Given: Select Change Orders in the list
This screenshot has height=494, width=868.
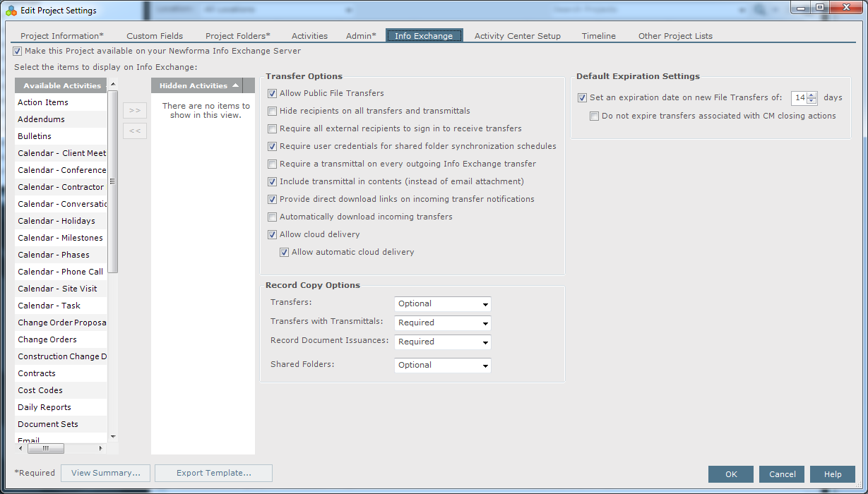Looking at the screenshot, I should click(61, 339).
